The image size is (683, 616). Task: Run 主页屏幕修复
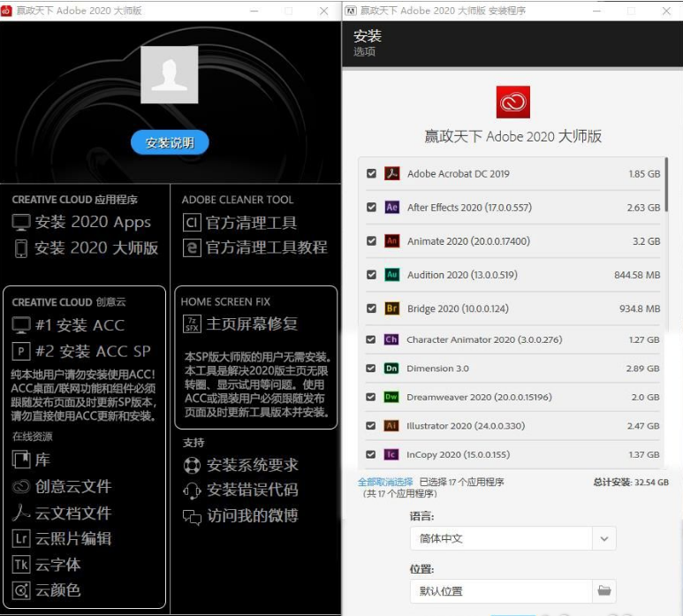tap(252, 324)
